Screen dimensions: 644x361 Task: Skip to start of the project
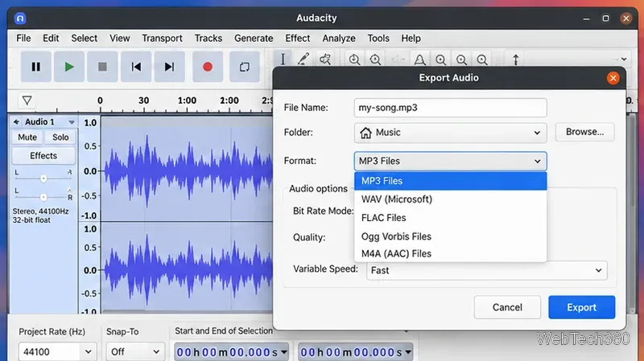(136, 67)
